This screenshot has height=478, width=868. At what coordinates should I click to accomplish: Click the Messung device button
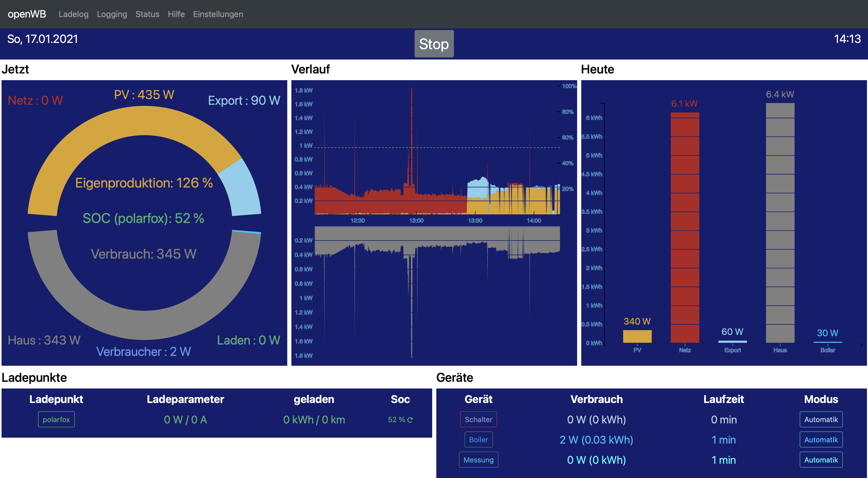[x=478, y=460]
